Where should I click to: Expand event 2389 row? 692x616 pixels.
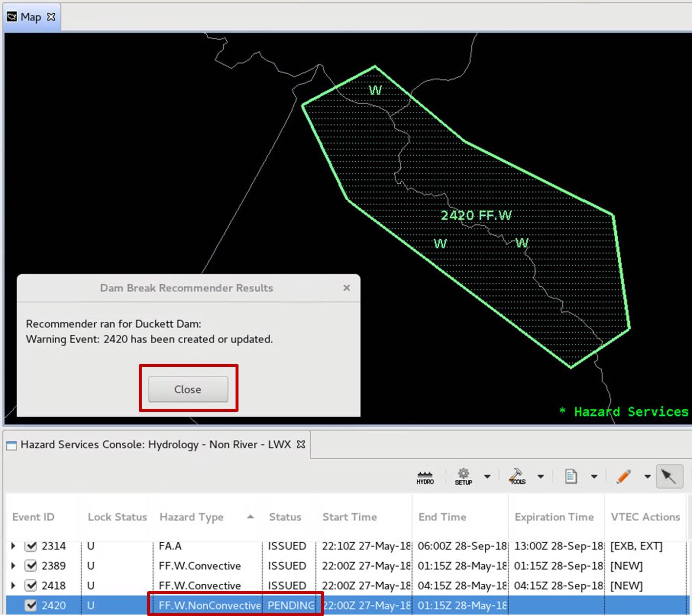pyautogui.click(x=13, y=566)
